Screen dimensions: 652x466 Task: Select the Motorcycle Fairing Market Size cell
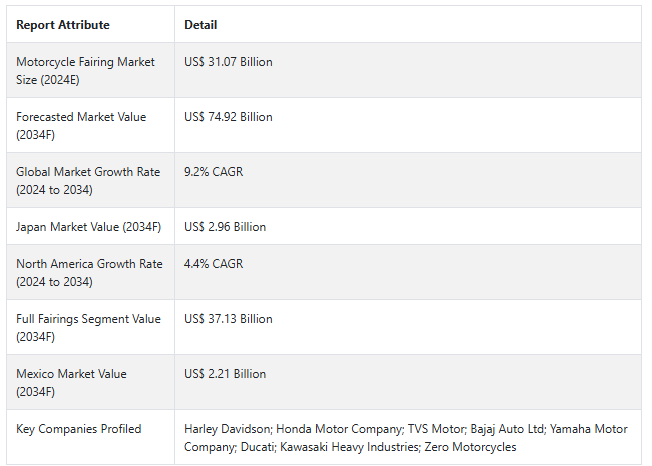[86, 70]
